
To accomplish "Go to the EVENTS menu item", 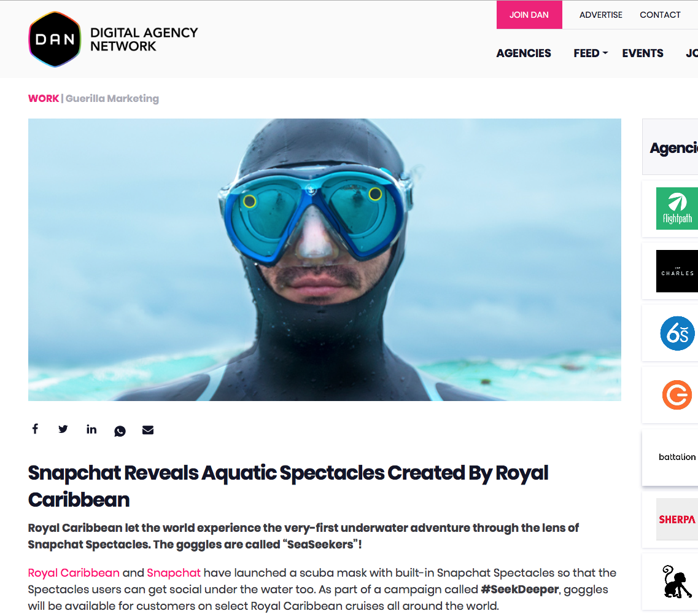I will point(642,53).
